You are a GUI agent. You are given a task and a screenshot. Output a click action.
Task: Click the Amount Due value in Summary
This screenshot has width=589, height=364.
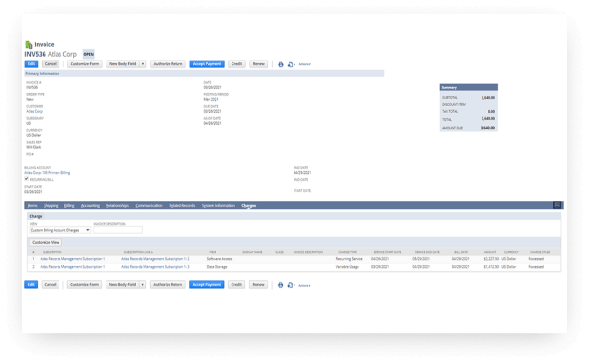[488, 128]
